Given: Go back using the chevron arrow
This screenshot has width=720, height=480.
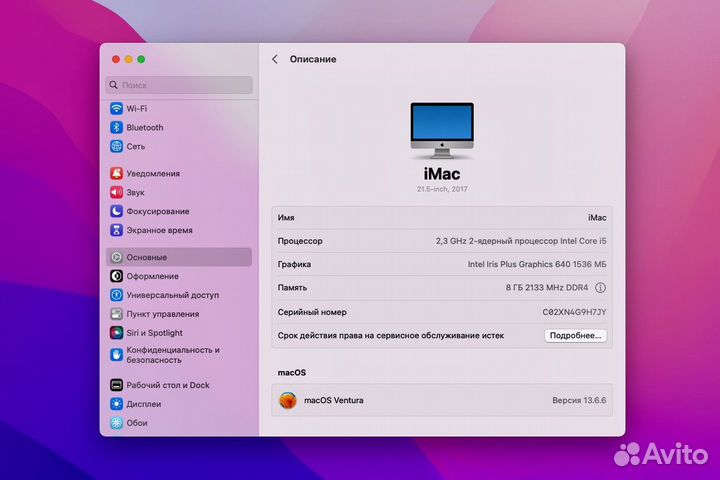Looking at the screenshot, I should (275, 59).
